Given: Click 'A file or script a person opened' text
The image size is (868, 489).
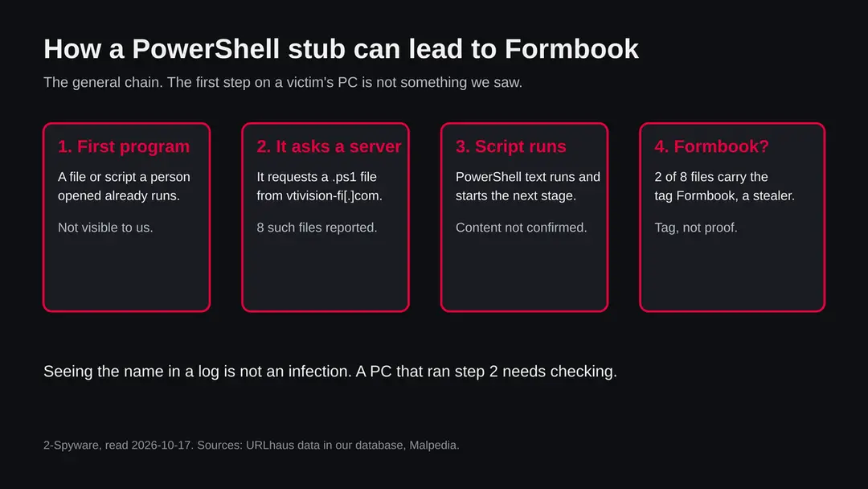Looking at the screenshot, I should pyautogui.click(x=124, y=186).
